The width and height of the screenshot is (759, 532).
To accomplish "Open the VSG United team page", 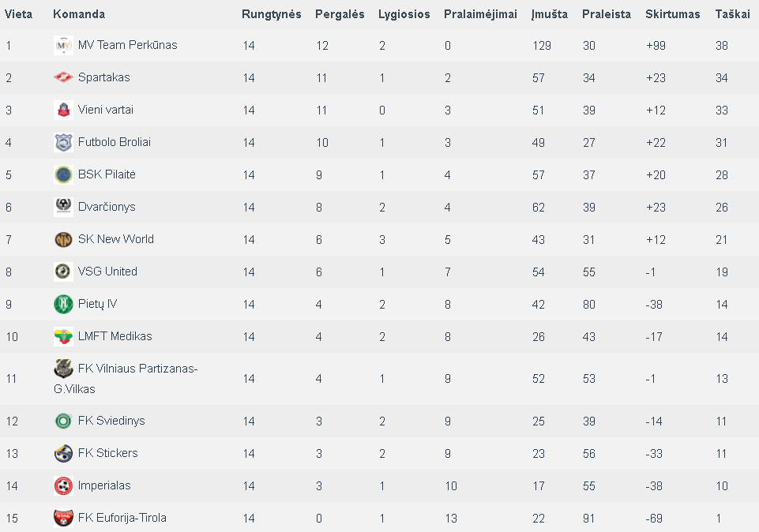I will click(107, 272).
